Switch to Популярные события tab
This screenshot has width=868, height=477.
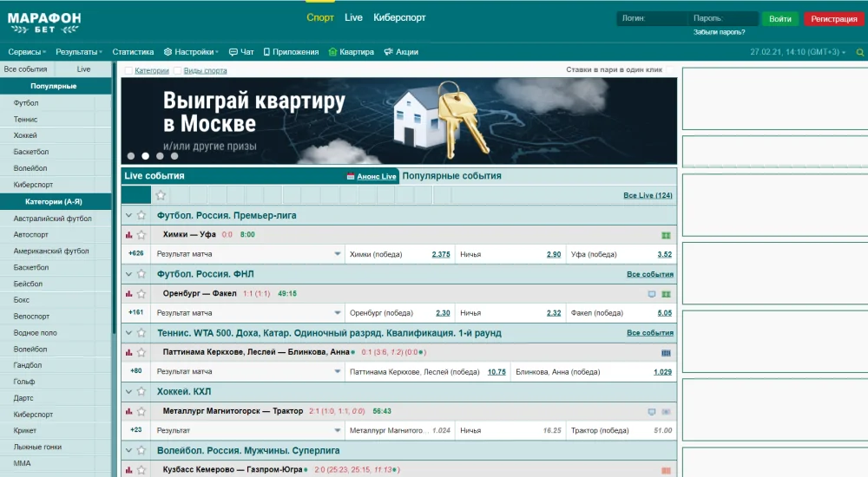coord(451,176)
